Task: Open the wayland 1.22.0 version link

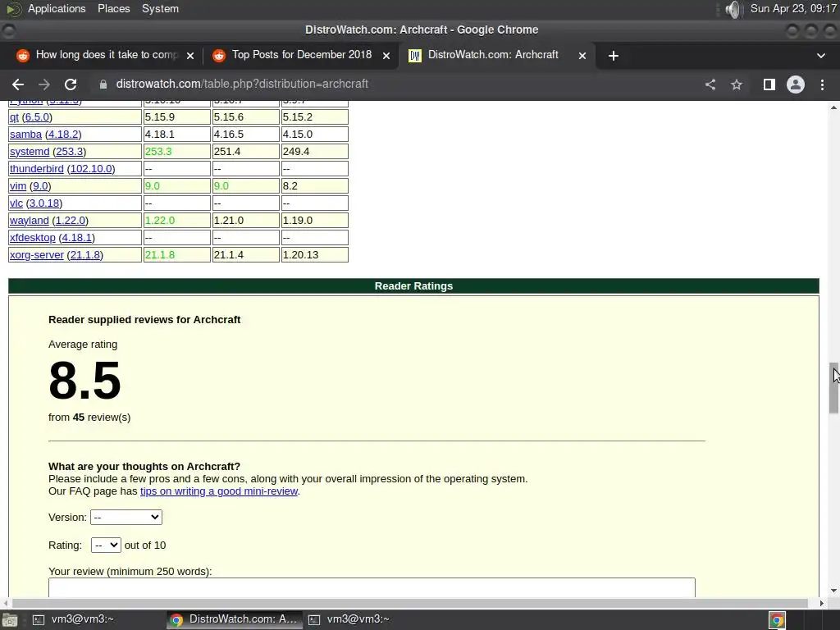Action: click(x=71, y=220)
